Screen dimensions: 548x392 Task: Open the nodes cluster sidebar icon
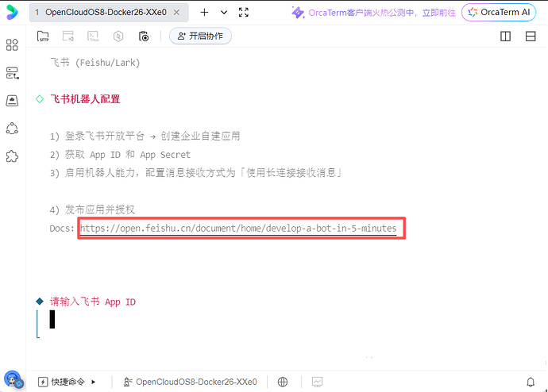[12, 129]
